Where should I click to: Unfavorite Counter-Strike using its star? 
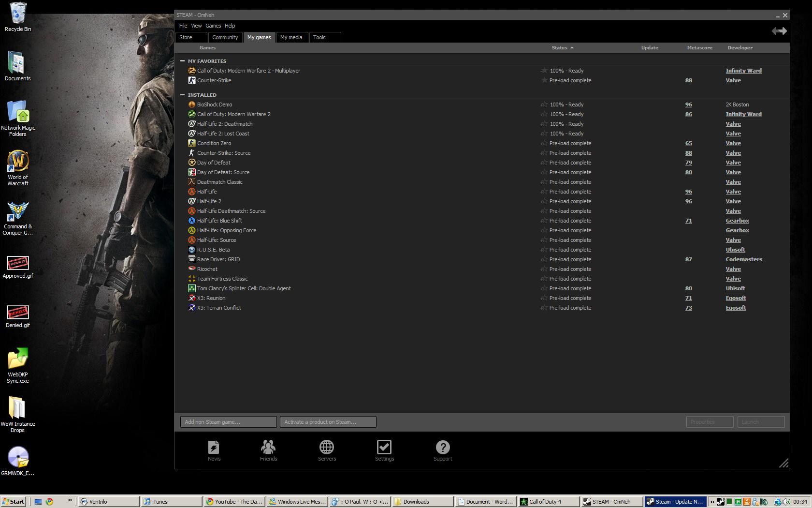tap(544, 80)
